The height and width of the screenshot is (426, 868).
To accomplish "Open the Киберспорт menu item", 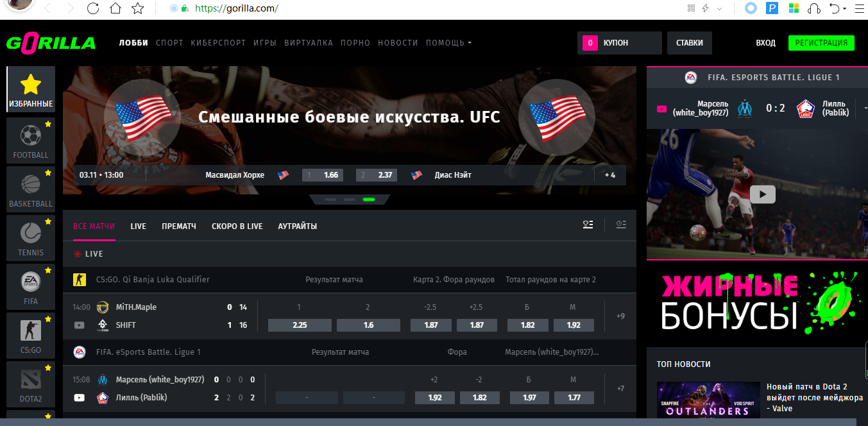I will pos(218,43).
